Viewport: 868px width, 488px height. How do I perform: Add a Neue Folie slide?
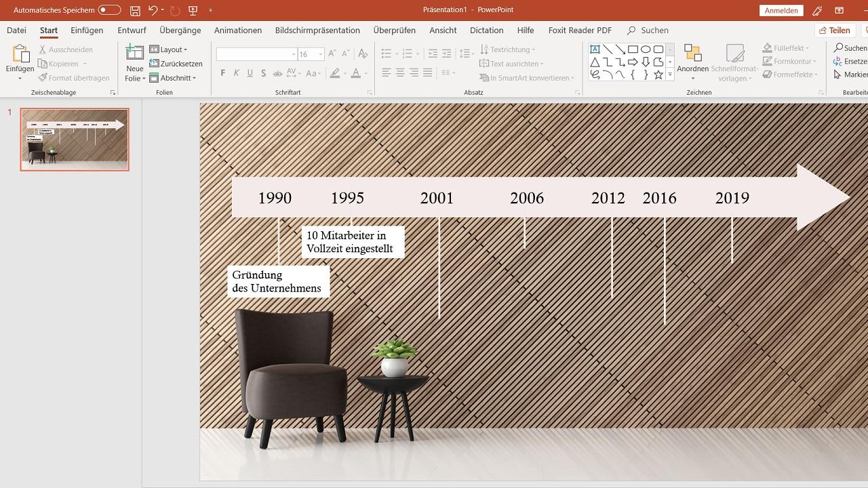click(135, 62)
